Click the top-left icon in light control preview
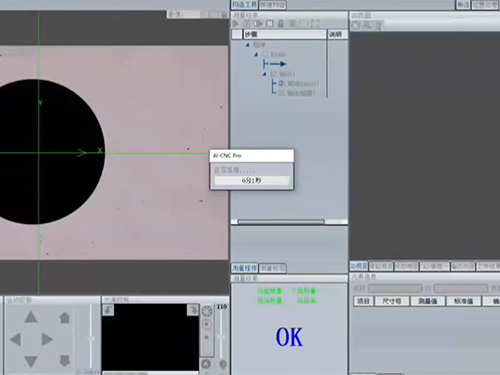 pos(108,310)
